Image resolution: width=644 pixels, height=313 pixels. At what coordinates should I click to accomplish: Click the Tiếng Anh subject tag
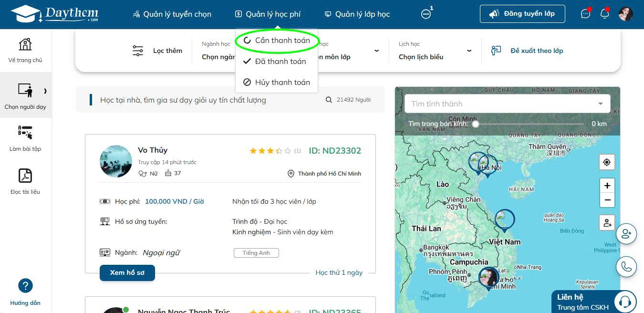(x=256, y=253)
